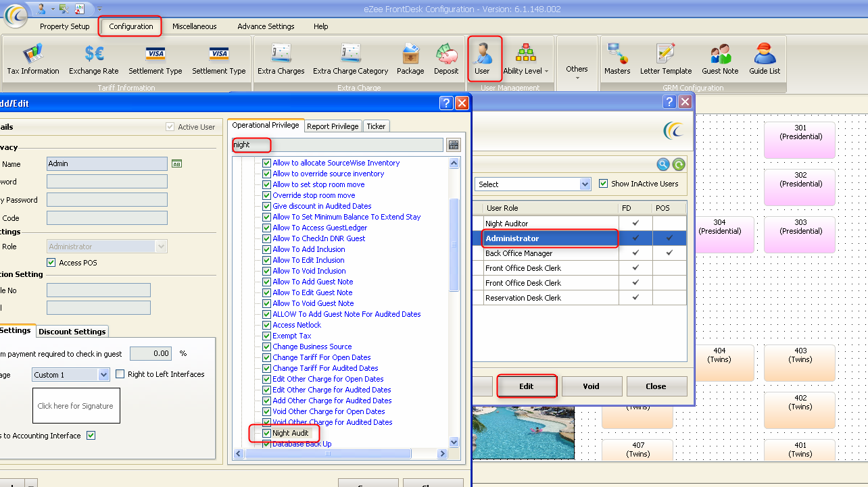Open Masters in GRM Configuration
Image resolution: width=868 pixels, height=487 pixels.
coord(617,59)
